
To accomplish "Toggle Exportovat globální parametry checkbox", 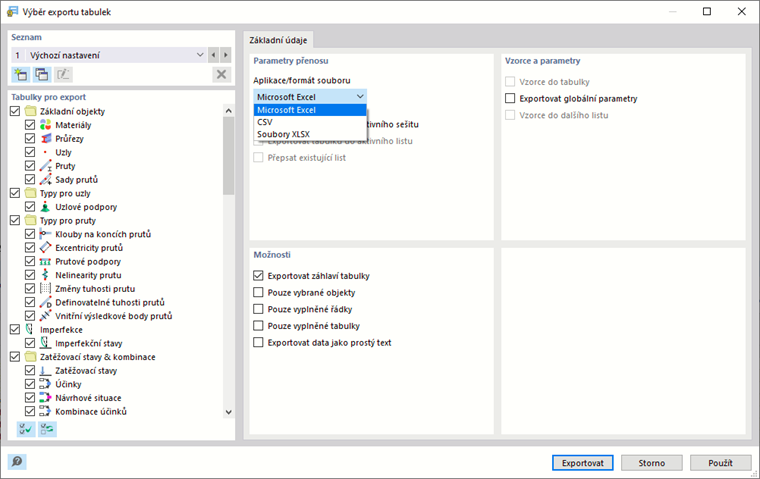I will pyautogui.click(x=511, y=99).
